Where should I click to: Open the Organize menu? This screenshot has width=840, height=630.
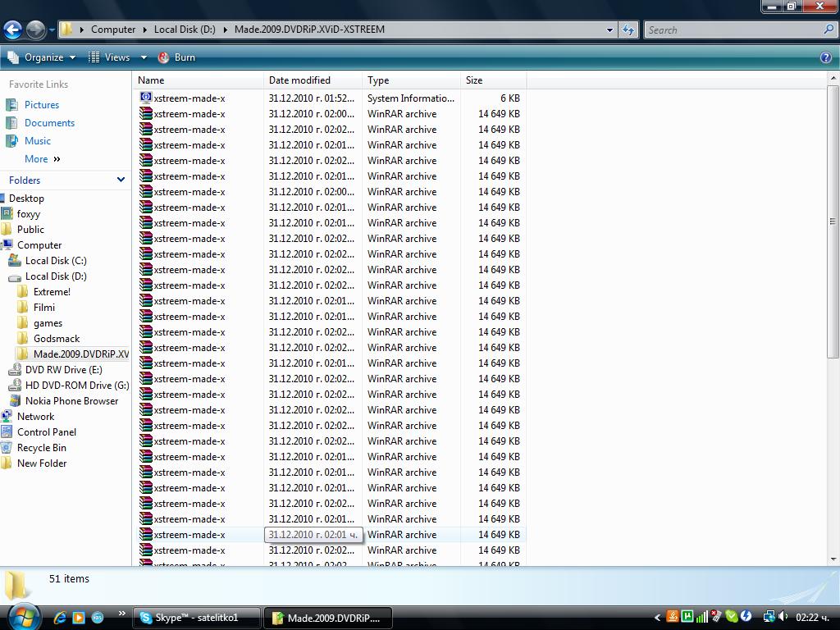[42, 57]
